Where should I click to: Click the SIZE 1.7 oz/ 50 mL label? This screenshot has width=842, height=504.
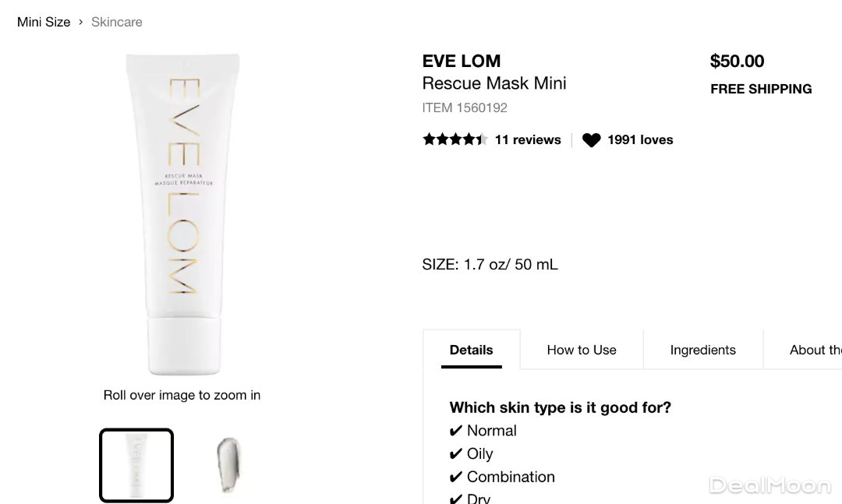pyautogui.click(x=490, y=265)
